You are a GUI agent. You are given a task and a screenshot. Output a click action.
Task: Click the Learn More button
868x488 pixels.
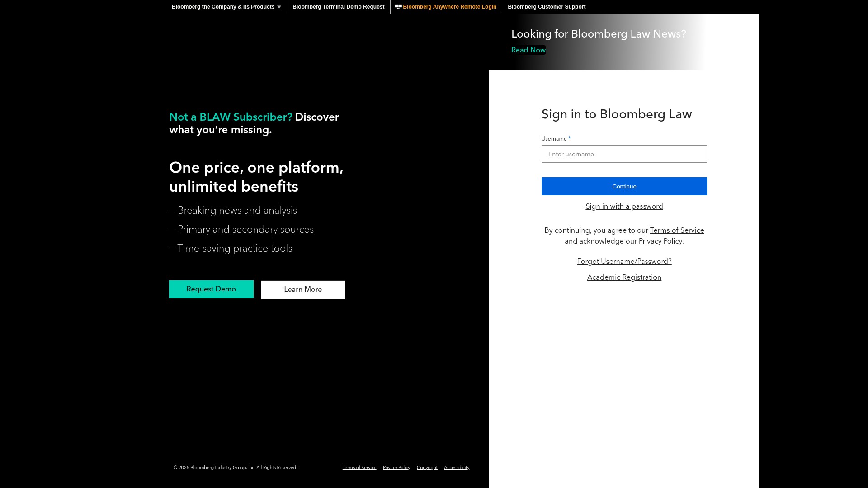pos(303,290)
